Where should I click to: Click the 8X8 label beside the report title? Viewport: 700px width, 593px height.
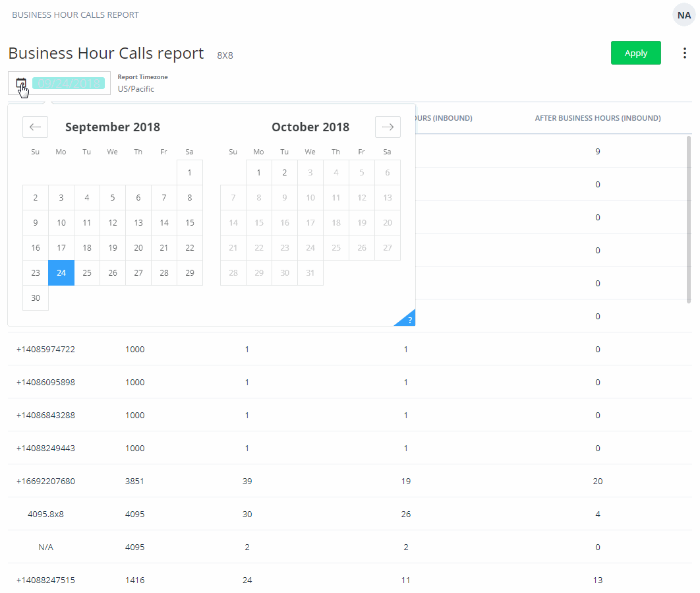pyautogui.click(x=224, y=55)
